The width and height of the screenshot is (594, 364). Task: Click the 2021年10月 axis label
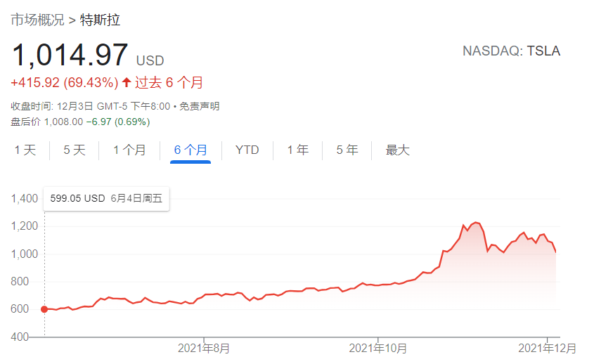pos(377,348)
